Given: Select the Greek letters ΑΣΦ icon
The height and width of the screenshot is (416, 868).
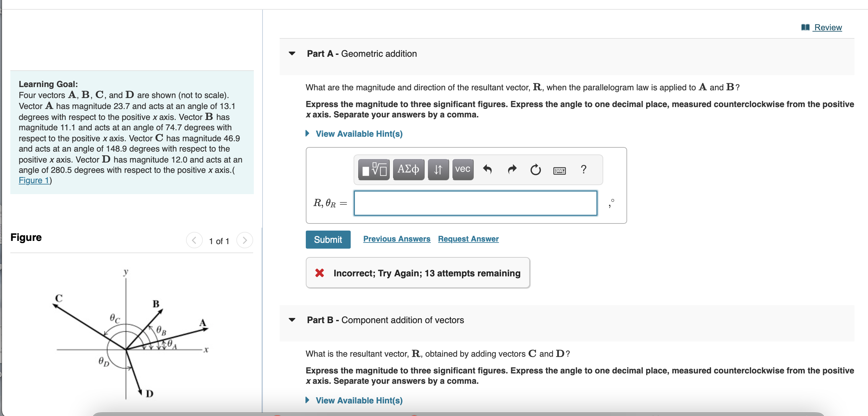Looking at the screenshot, I should (408, 170).
